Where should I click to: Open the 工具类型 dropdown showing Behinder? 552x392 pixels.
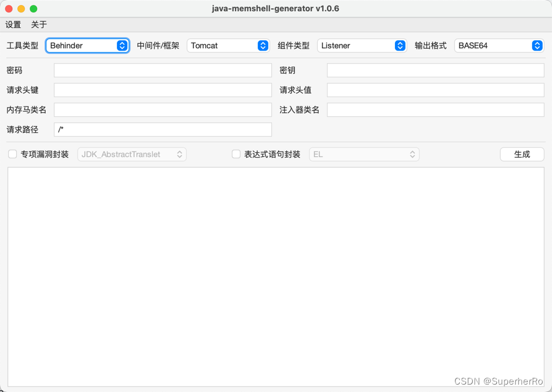(x=87, y=45)
